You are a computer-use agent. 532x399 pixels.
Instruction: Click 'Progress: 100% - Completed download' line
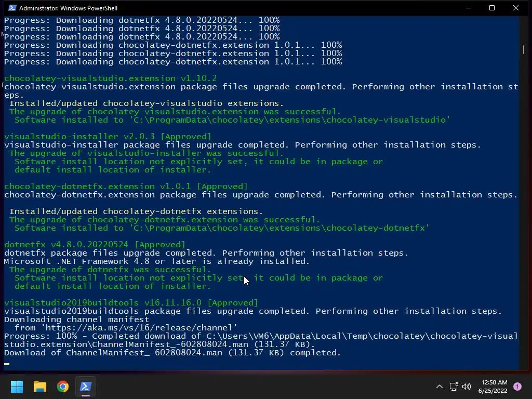coord(261,340)
